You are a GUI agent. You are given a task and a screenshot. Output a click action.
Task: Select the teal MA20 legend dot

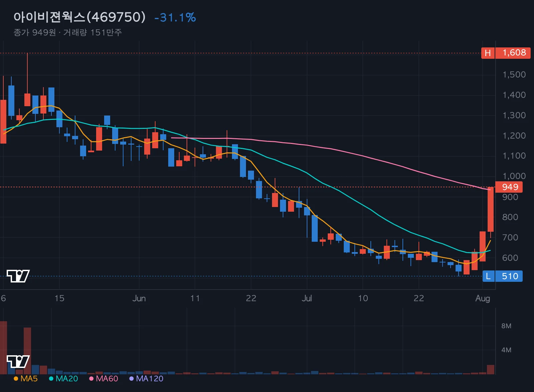click(51, 379)
